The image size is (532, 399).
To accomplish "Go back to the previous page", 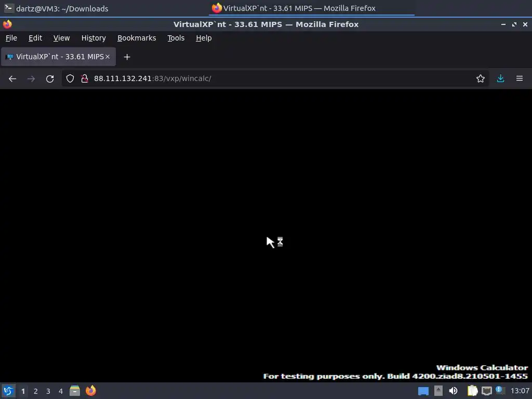I will [12, 79].
